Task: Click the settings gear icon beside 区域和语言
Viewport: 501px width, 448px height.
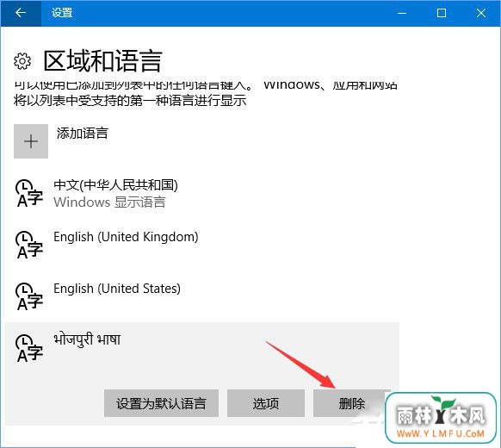Action: [x=22, y=61]
